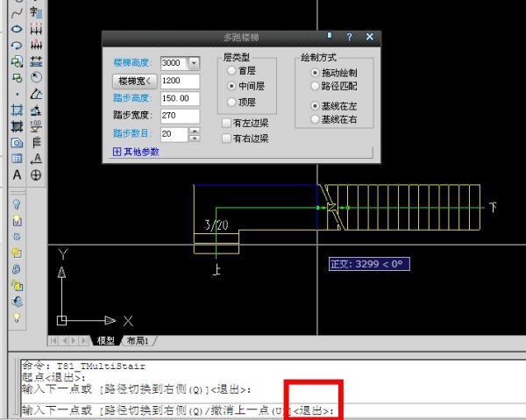Open help with the question mark icon
This screenshot has height=420, width=526.
point(349,37)
